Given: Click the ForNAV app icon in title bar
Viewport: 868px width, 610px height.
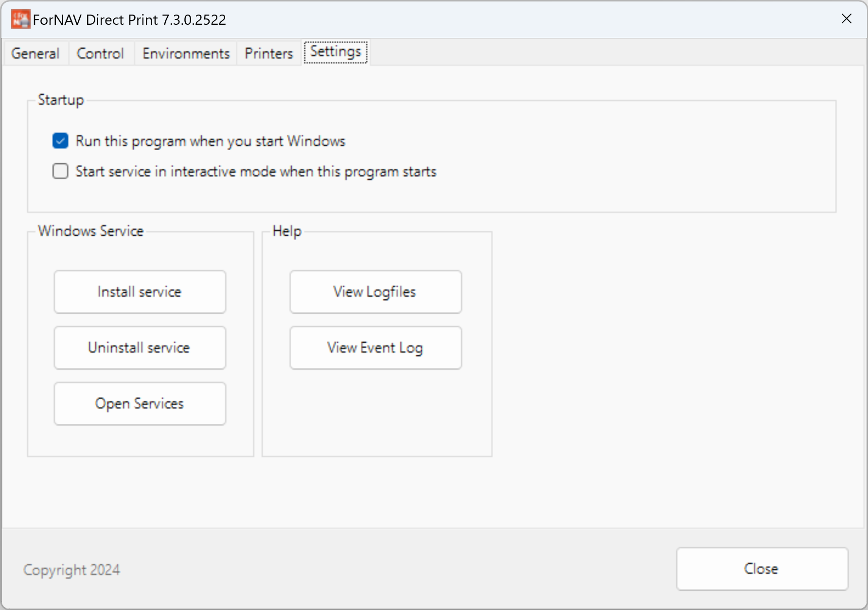Looking at the screenshot, I should point(20,19).
